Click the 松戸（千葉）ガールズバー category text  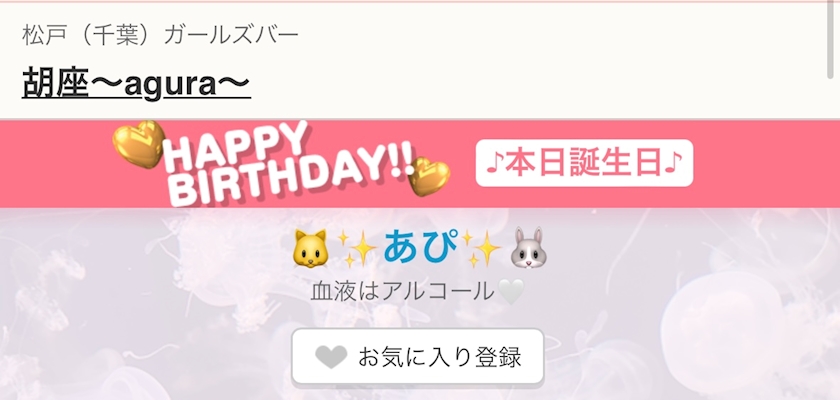click(x=160, y=35)
